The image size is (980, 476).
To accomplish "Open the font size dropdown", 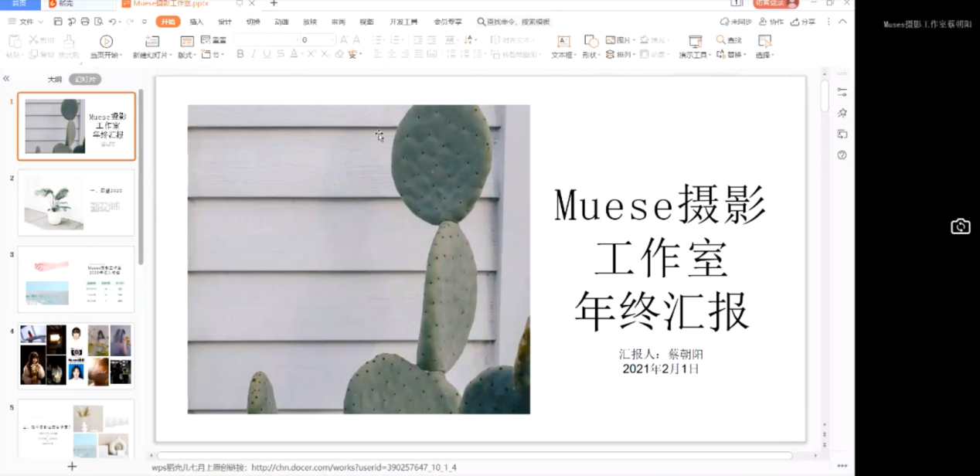I will (332, 39).
